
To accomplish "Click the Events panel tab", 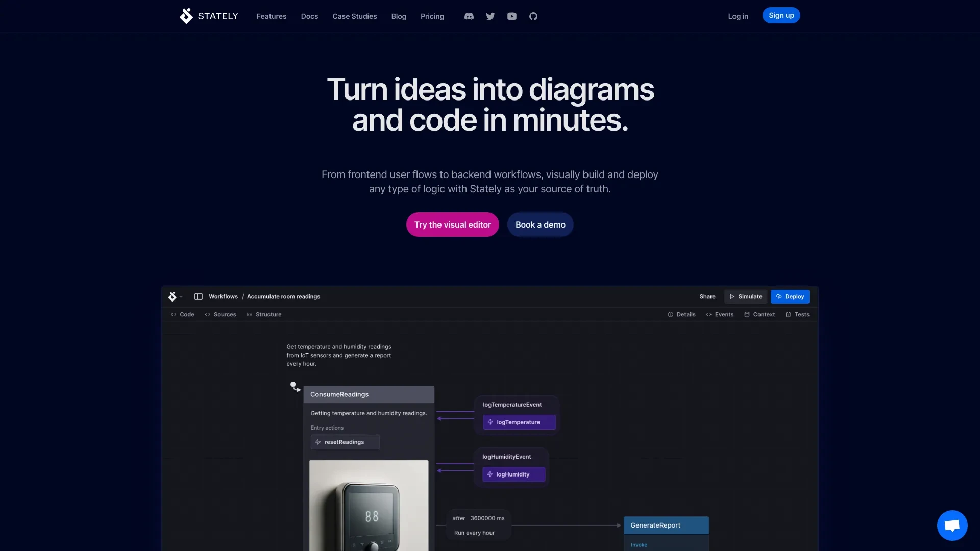I will pyautogui.click(x=724, y=314).
